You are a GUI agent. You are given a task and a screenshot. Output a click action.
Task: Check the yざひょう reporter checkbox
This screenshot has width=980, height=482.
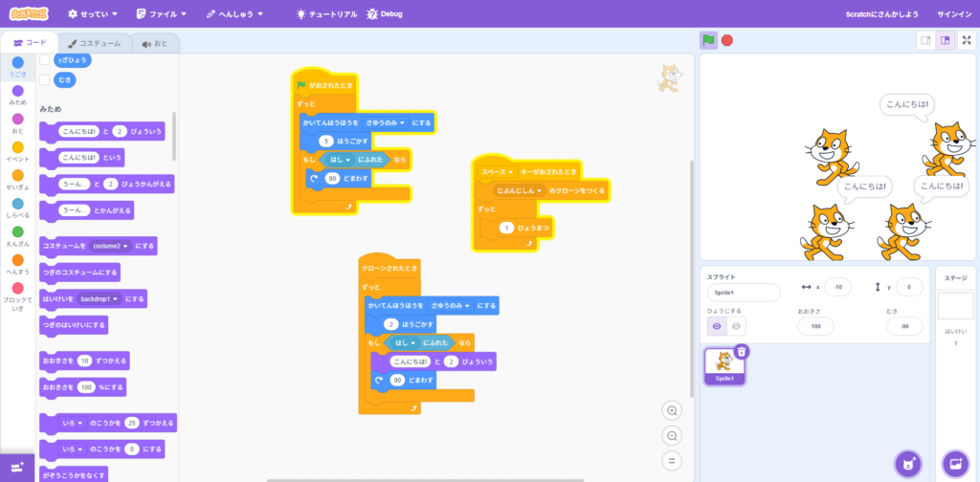tap(44, 59)
